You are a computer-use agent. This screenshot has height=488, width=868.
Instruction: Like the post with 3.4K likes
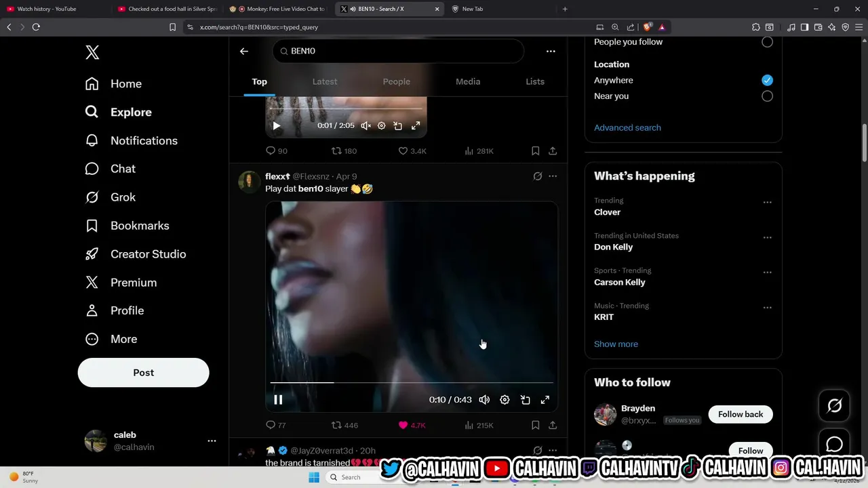coord(412,151)
